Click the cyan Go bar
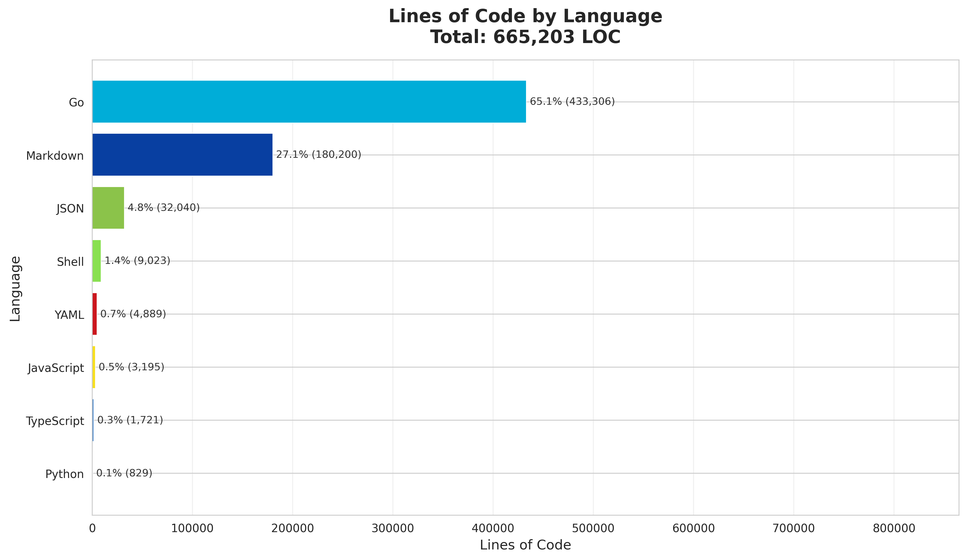The height and width of the screenshot is (560, 967). click(x=309, y=102)
